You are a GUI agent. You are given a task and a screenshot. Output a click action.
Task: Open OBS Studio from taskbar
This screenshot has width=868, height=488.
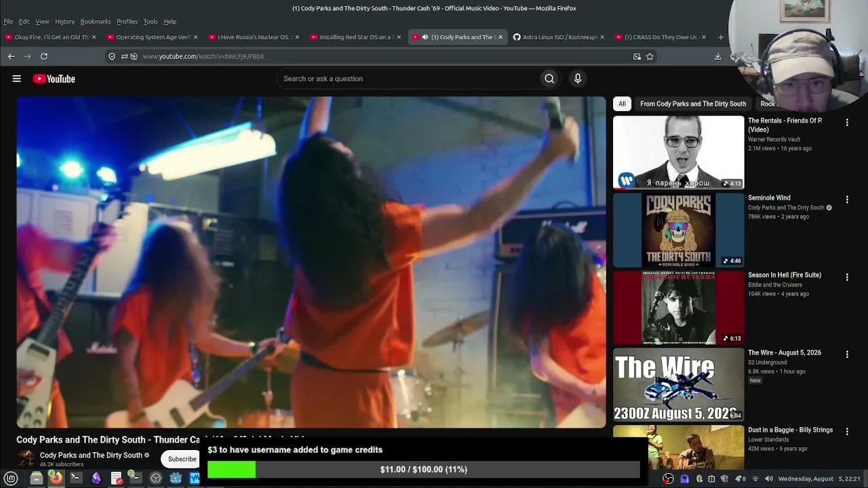(156, 479)
